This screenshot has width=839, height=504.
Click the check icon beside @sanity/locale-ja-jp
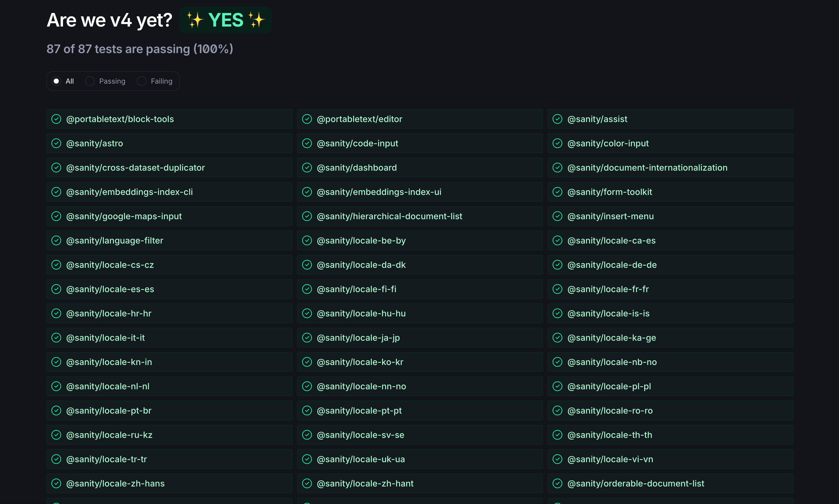[x=307, y=338]
